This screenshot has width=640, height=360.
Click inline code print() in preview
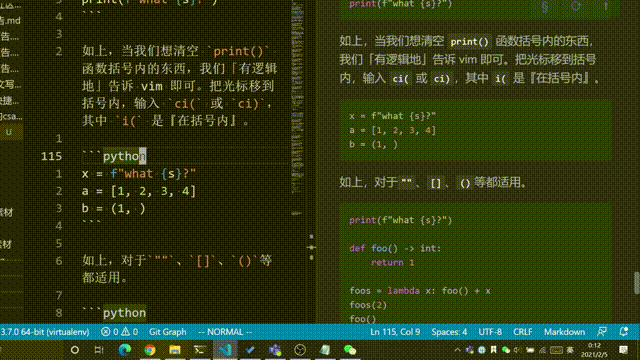469,42
